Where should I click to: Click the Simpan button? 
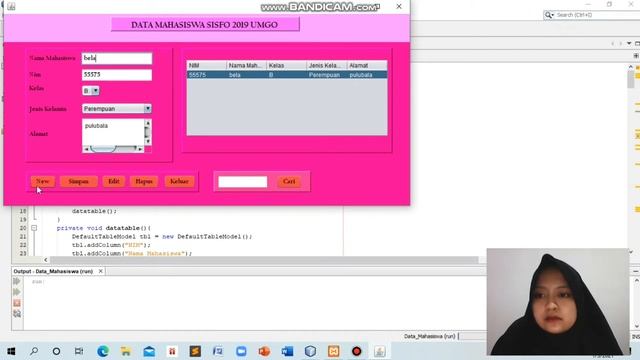click(x=78, y=181)
